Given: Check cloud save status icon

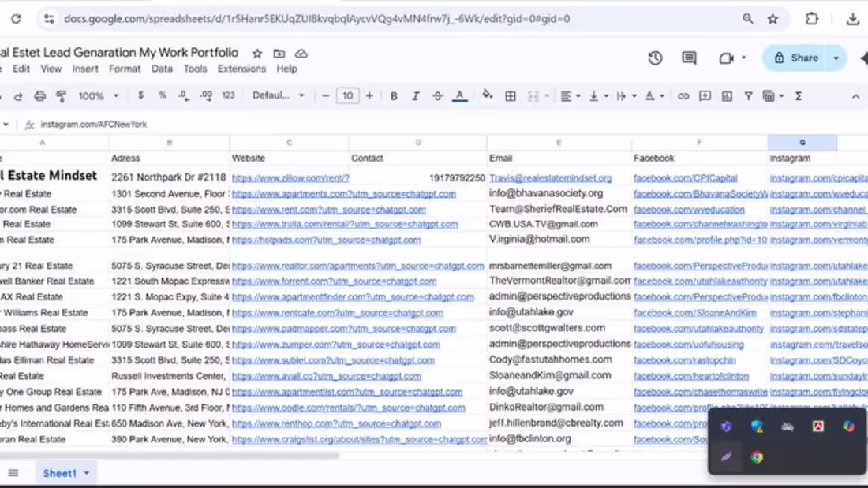Looking at the screenshot, I should coord(301,54).
